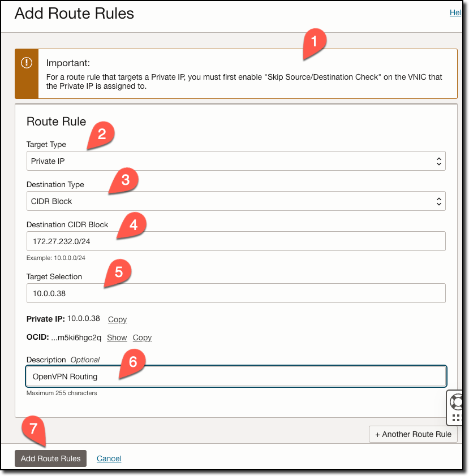Click the Description field containing OpenVPN Routing
The image size is (469, 476).
(235, 375)
